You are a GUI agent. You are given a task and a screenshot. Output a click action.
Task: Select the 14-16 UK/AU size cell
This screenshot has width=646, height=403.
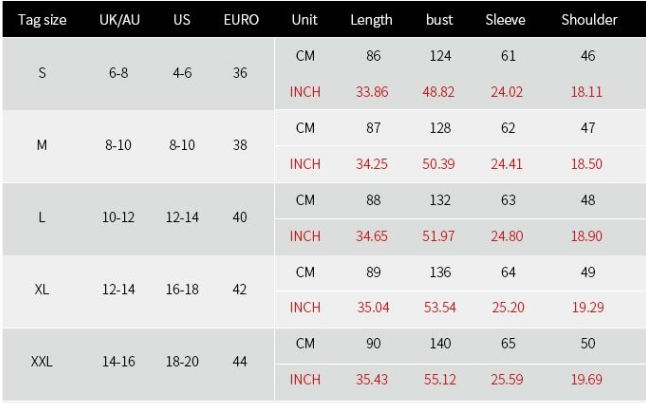click(x=118, y=361)
